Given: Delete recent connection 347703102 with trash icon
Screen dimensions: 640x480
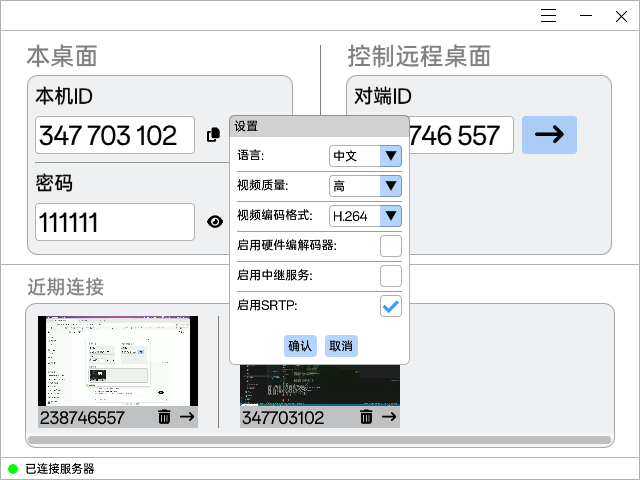Looking at the screenshot, I should point(366,417).
